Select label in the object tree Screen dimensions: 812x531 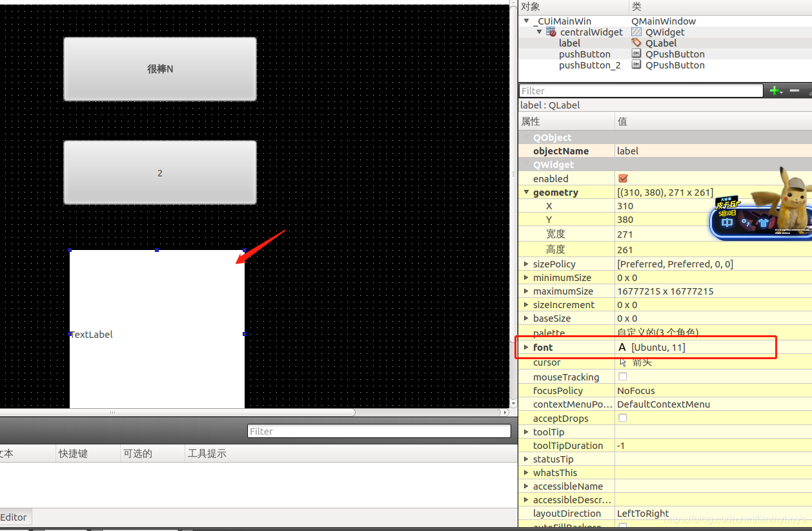pyautogui.click(x=569, y=43)
